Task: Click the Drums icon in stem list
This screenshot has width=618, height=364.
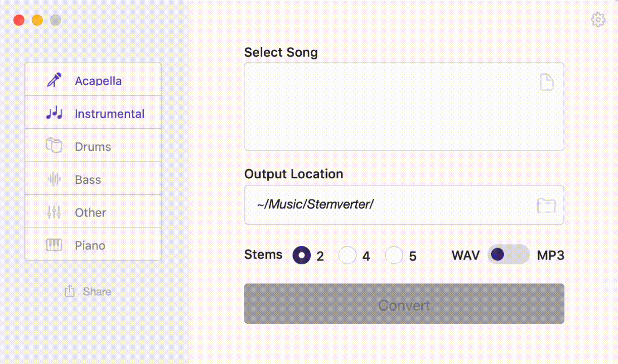Action: click(54, 146)
